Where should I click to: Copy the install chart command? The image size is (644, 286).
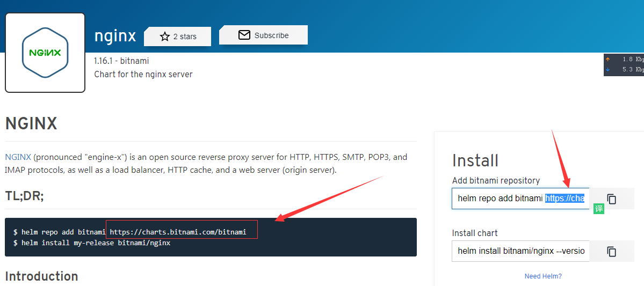coord(612,251)
